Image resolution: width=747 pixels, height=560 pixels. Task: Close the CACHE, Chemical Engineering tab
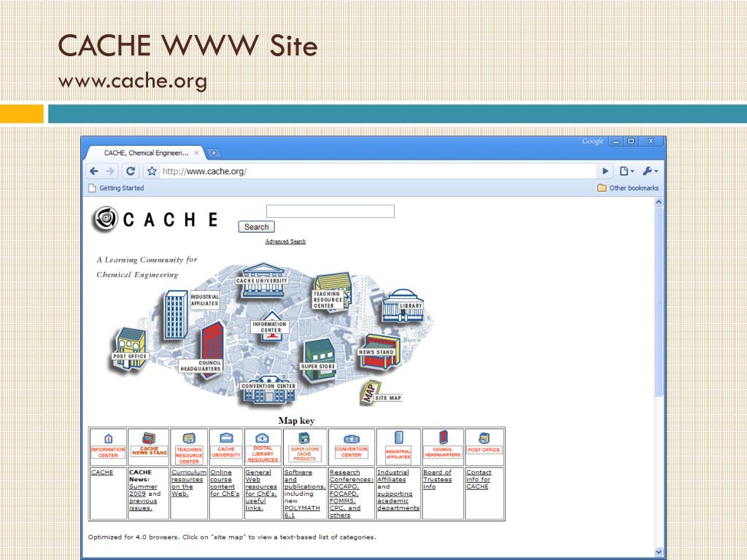[x=196, y=153]
